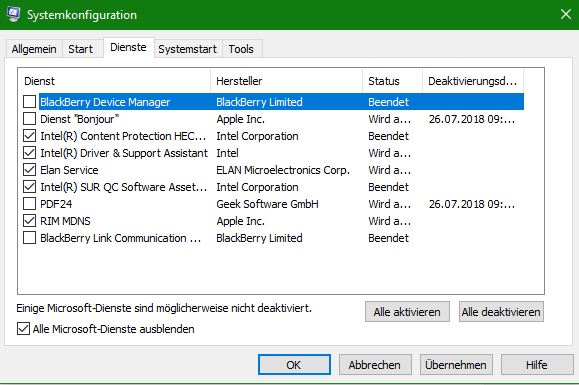Click the Alle deaktivieren button
The width and height of the screenshot is (579, 385).
[x=501, y=312]
